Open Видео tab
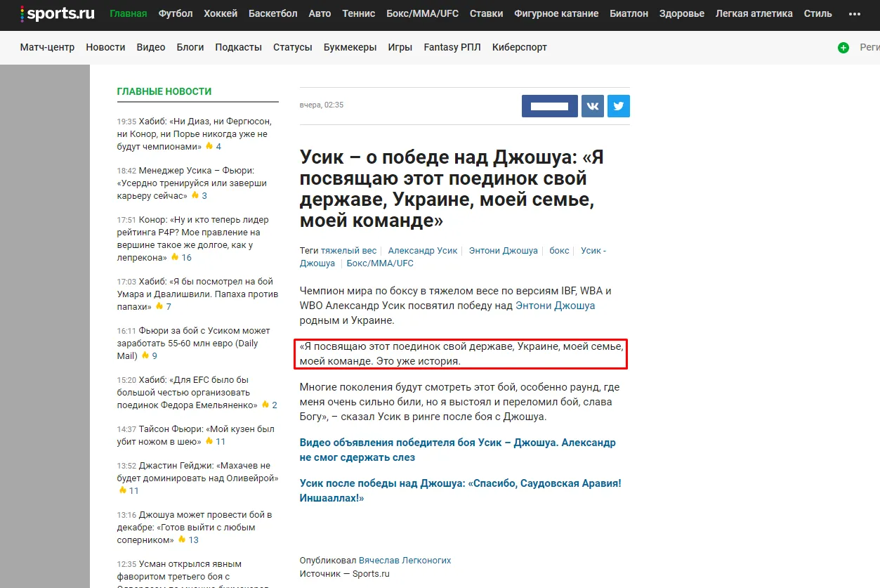The height and width of the screenshot is (588, 880). pyautogui.click(x=151, y=47)
